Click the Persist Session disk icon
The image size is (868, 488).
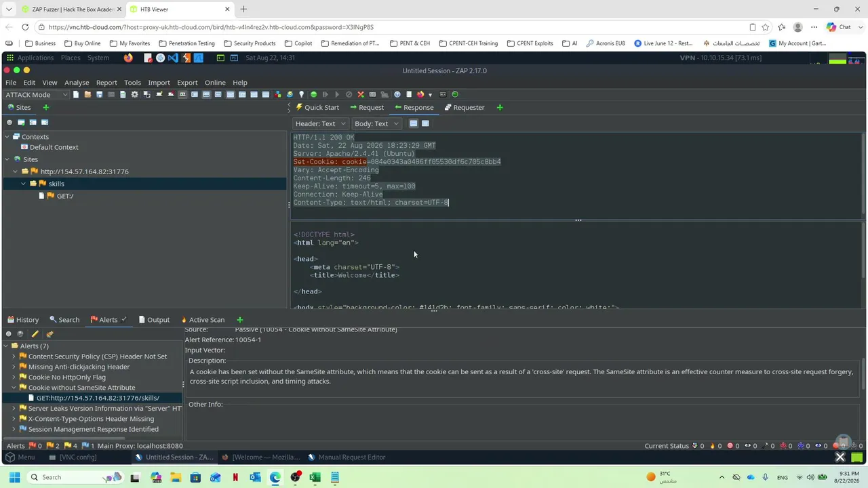point(99,95)
